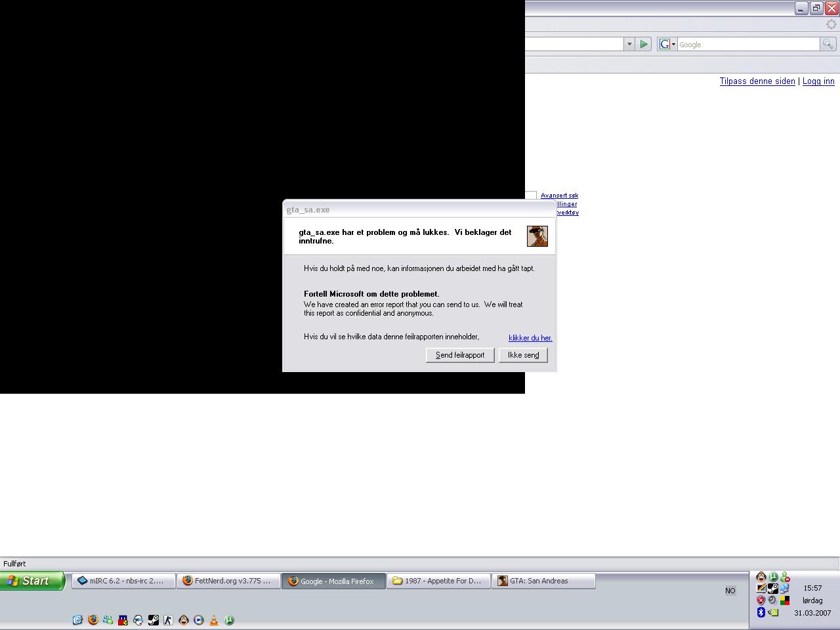Viewport: 840px width, 630px height.
Task: Click search magnifier in Firefox search bar
Action: point(828,44)
